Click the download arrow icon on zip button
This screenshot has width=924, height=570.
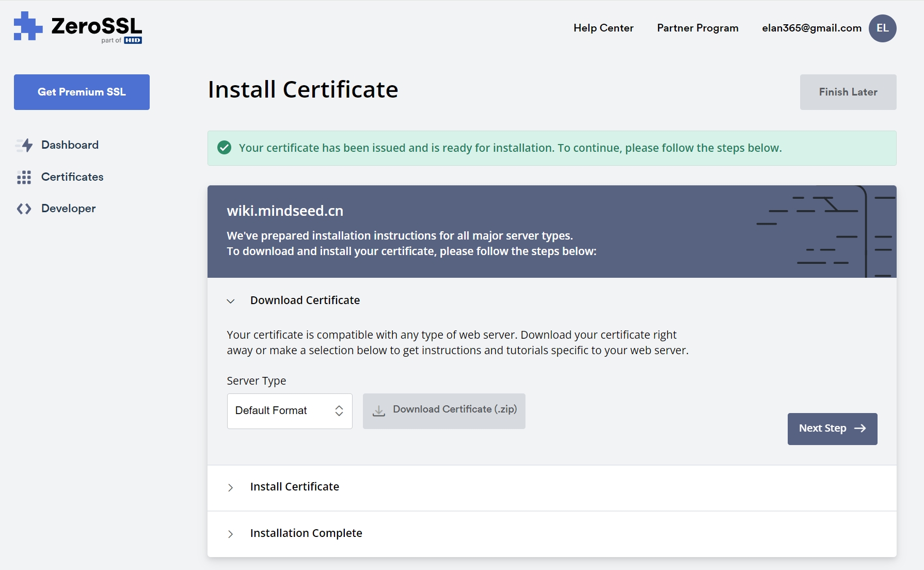[379, 410]
